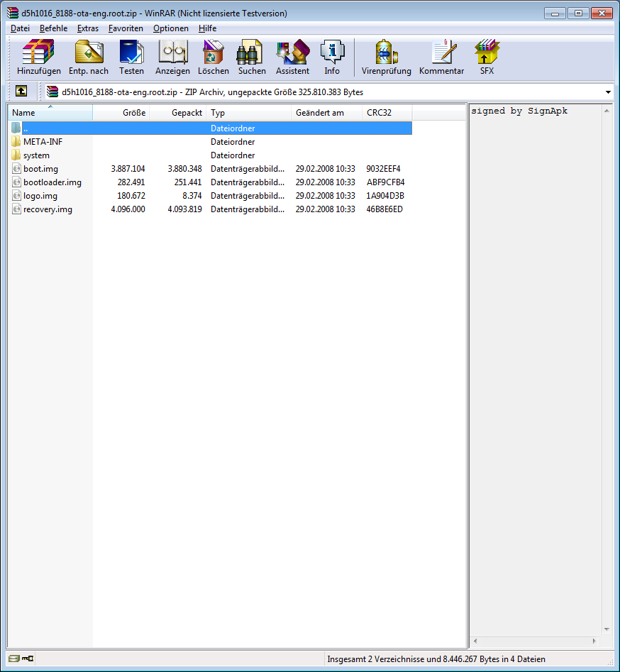620x672 pixels.
Task: Open the Optionen menu
Action: pos(171,28)
